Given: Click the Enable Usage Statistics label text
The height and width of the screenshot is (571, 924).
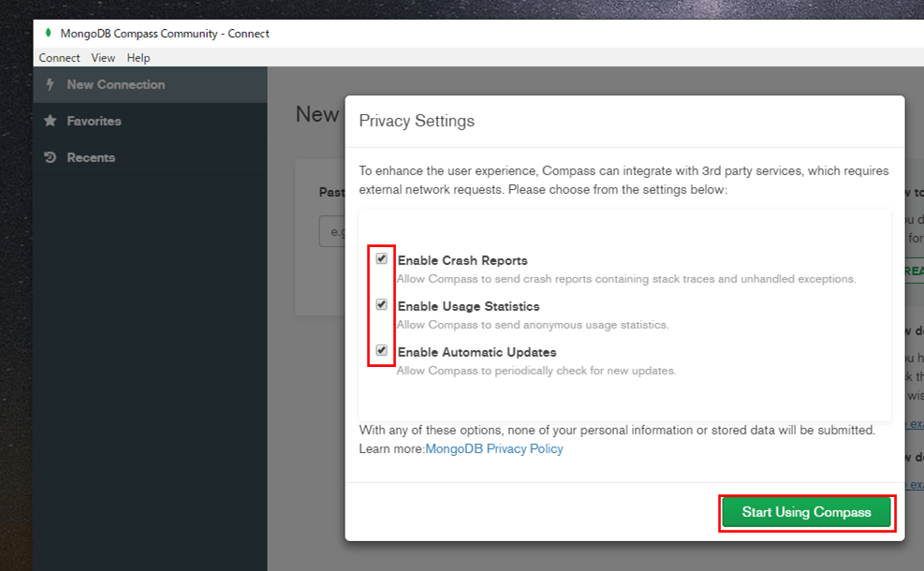Looking at the screenshot, I should tap(468, 307).
